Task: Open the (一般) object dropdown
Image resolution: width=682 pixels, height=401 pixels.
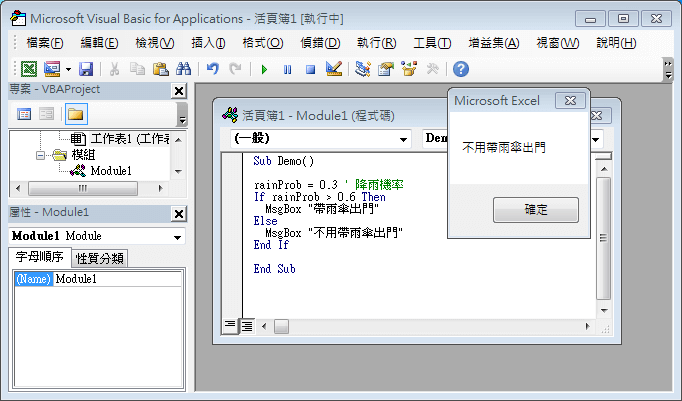Action: click(x=403, y=139)
